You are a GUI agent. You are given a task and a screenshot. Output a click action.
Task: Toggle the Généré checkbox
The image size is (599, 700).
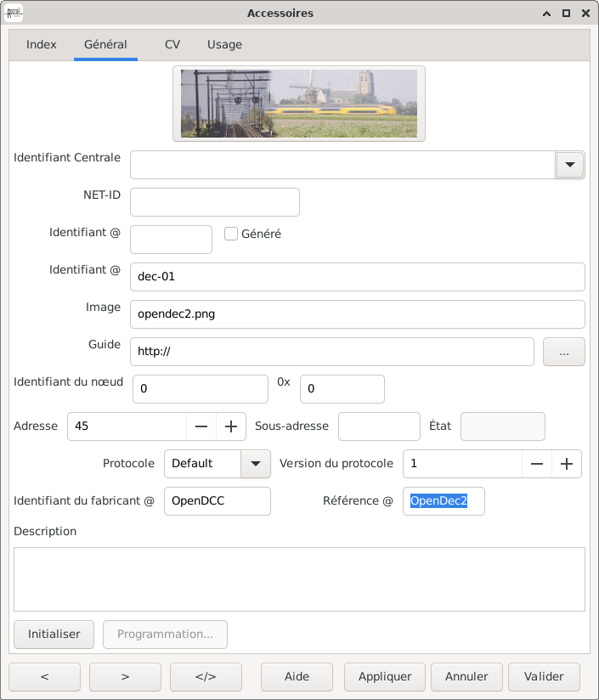[231, 234]
